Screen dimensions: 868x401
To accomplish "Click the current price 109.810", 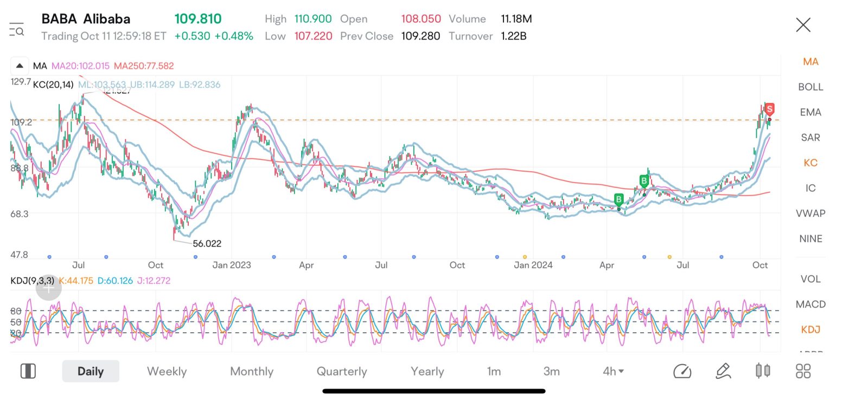I will tap(198, 19).
